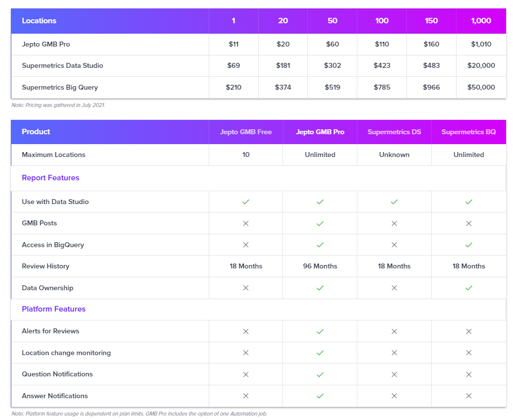This screenshot has width=516, height=420.
Task: Select the Jepto GMB Free column header
Action: [246, 132]
